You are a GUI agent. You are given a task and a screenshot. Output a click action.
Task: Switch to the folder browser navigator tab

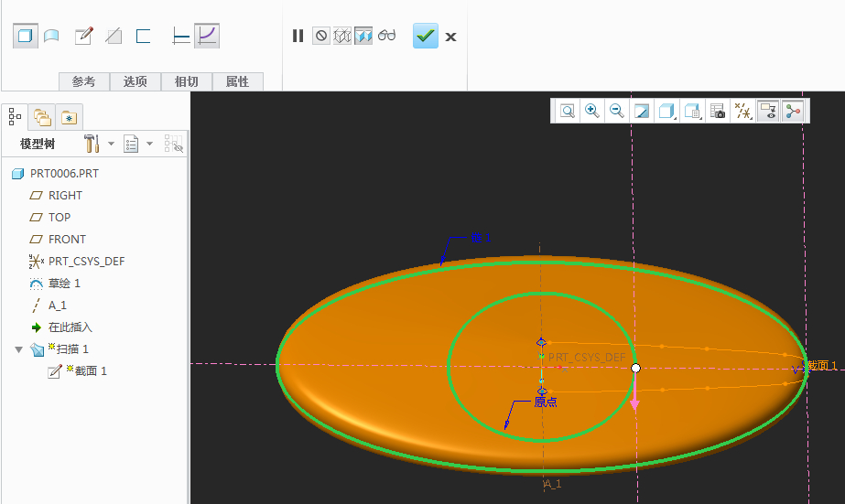(x=42, y=117)
